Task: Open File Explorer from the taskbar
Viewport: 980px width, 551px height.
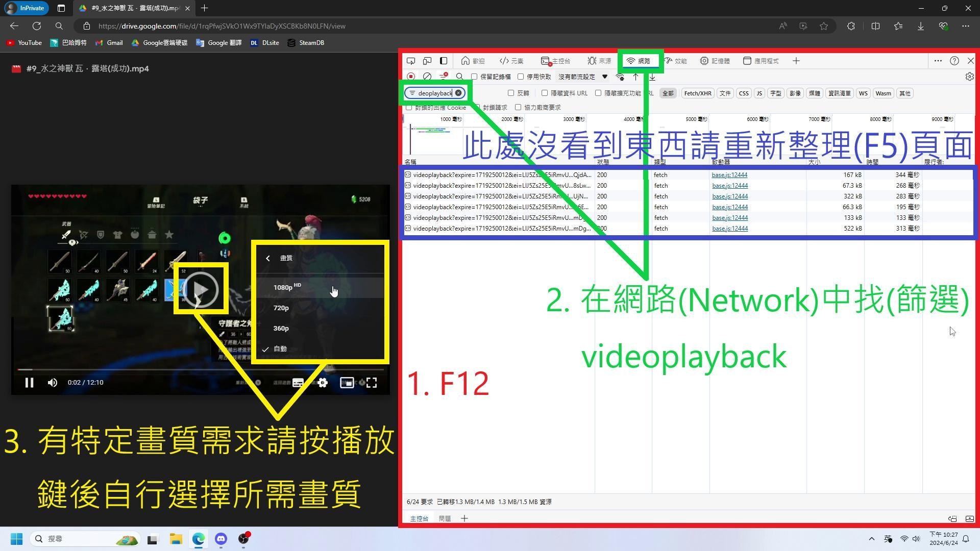Action: pos(176,539)
